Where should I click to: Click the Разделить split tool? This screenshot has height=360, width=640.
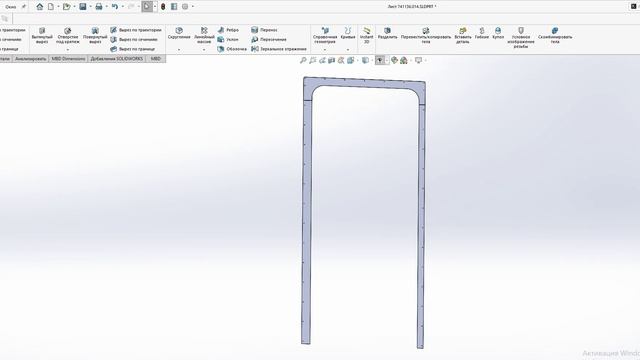387,33
